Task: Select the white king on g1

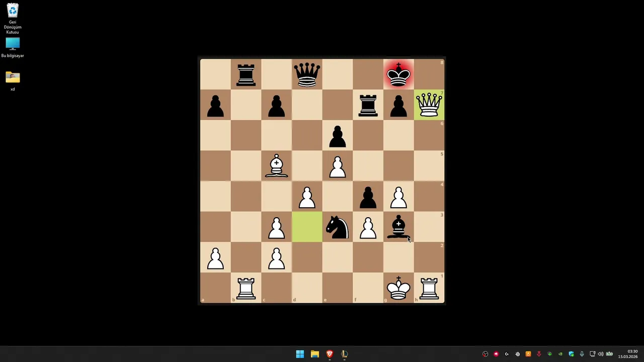Action: click(398, 288)
